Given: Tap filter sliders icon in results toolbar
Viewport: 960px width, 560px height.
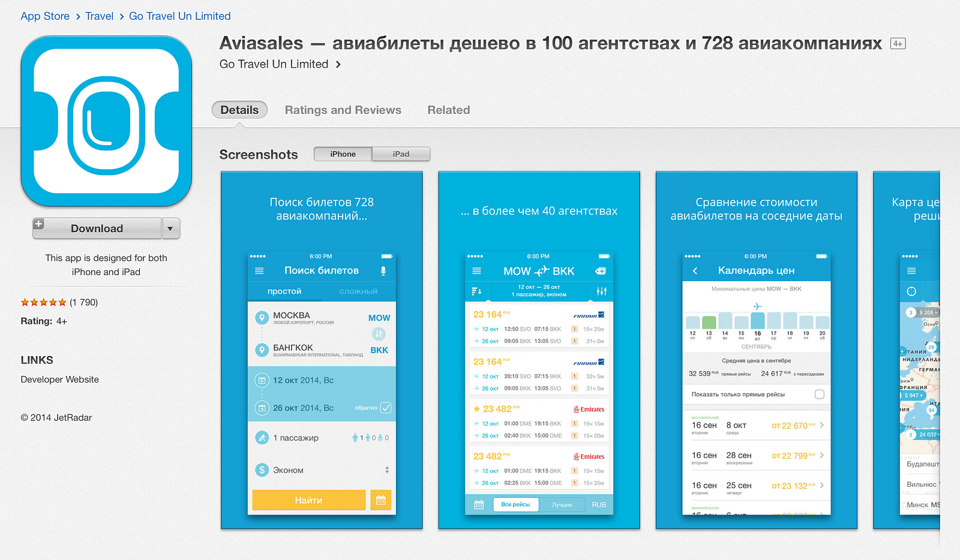Looking at the screenshot, I should coord(602,291).
